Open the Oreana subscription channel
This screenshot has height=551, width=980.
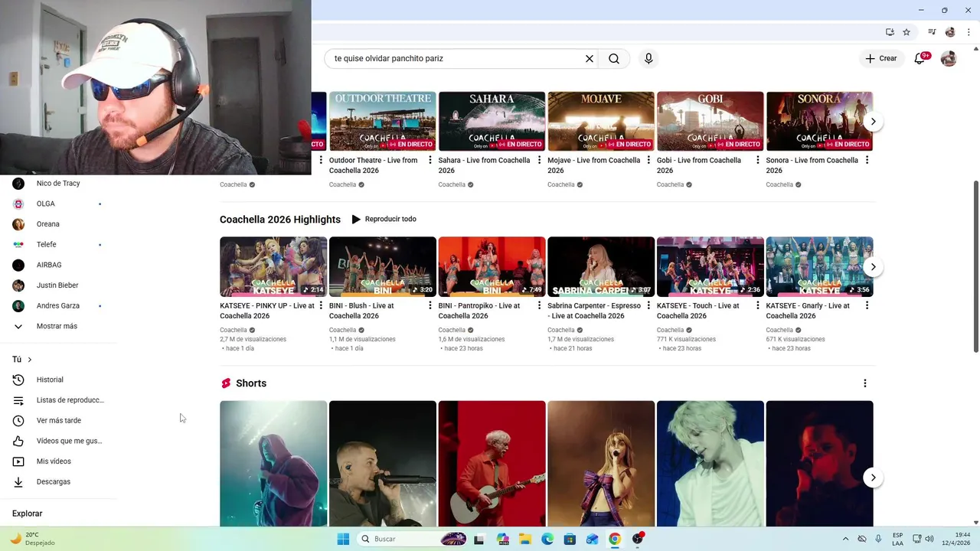(x=58, y=224)
